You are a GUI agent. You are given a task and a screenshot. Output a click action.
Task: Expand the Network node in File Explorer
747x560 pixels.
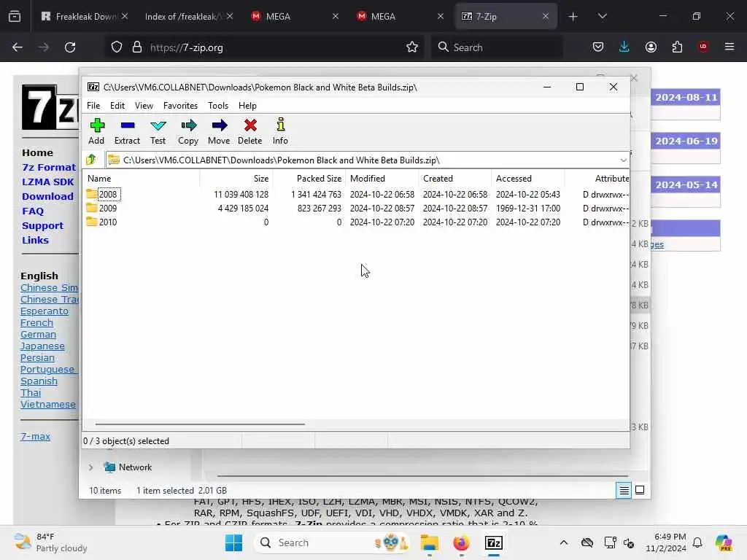coord(90,467)
